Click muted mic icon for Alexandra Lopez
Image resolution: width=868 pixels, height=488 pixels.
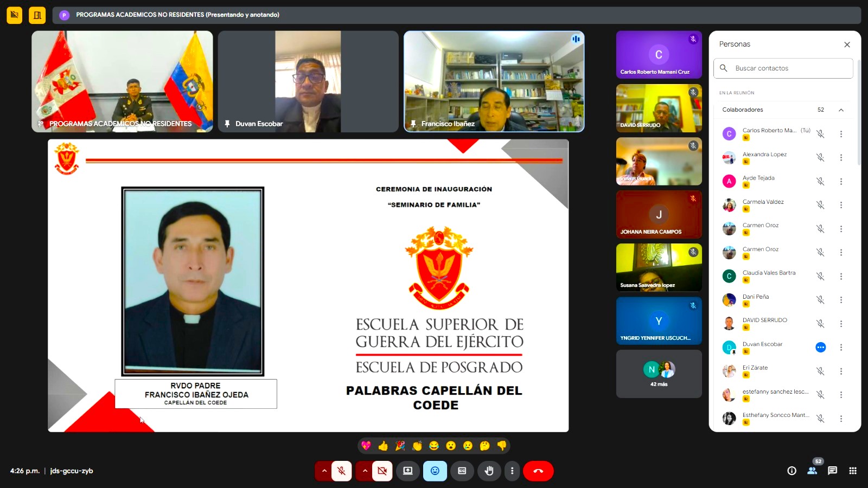click(820, 158)
